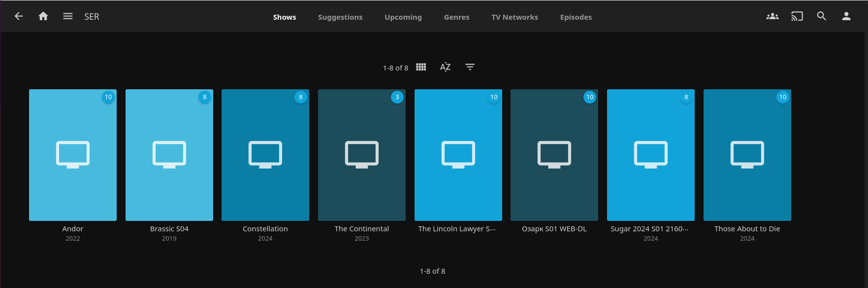Open the search magnifier icon
This screenshot has width=868, height=288.
coord(822,16)
